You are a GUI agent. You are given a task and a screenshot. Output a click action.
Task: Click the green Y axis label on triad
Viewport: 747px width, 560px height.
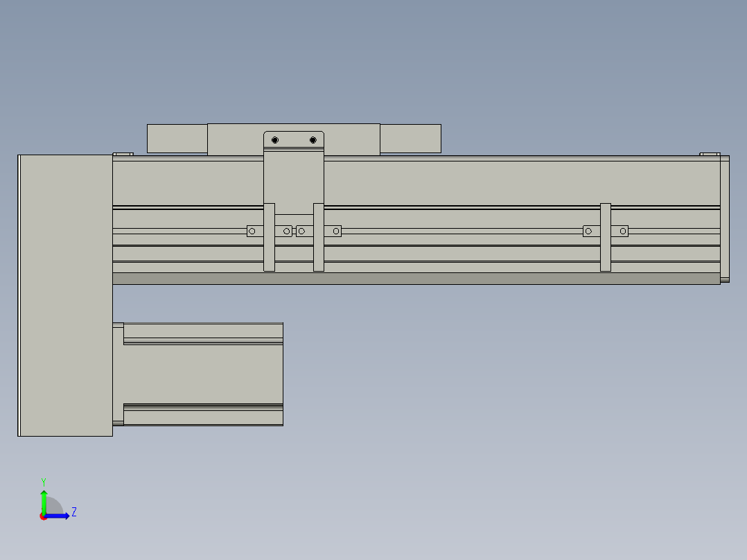(44, 482)
